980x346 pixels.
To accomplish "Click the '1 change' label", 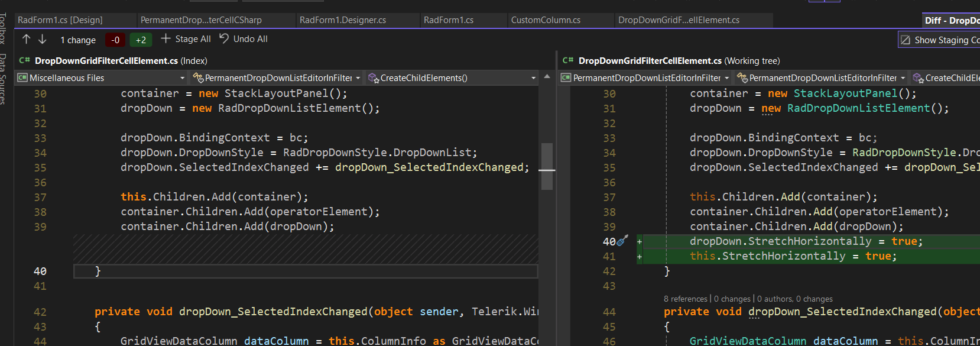I will tap(78, 40).
